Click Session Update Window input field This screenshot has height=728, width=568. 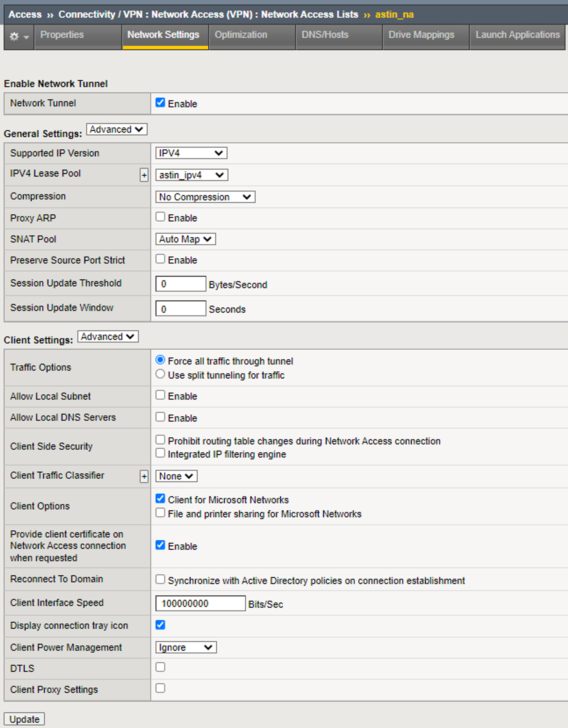tap(181, 308)
